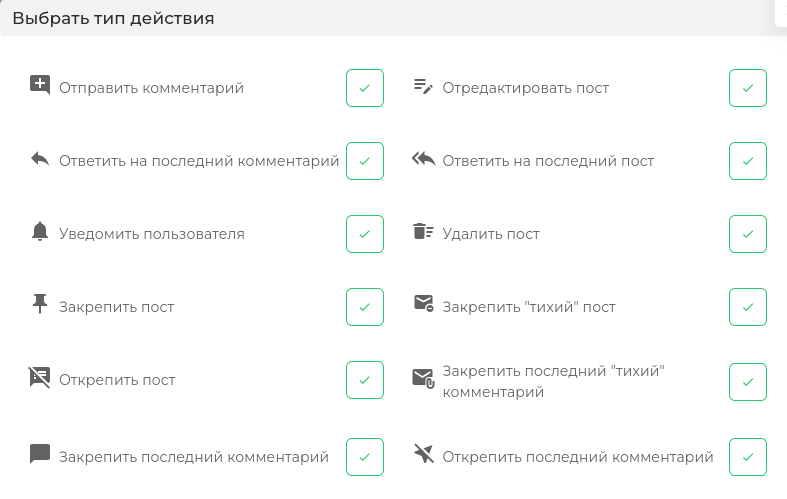Expand the Выбрать тип действия header
Image resolution: width=787 pixels, height=499 pixels.
pos(394,18)
